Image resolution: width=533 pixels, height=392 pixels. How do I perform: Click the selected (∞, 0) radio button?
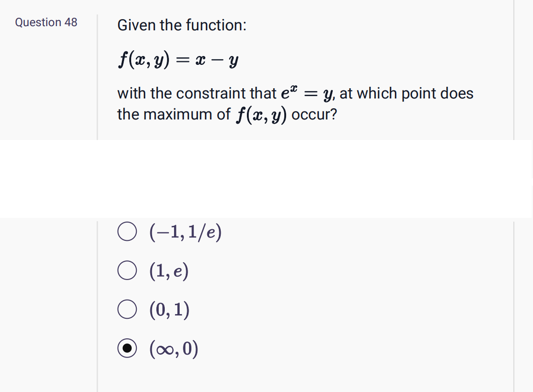126,348
